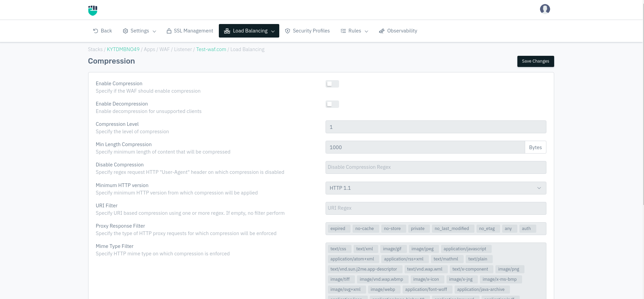Image resolution: width=644 pixels, height=299 pixels.
Task: Select the image/webp mime tag
Action: tap(384, 290)
